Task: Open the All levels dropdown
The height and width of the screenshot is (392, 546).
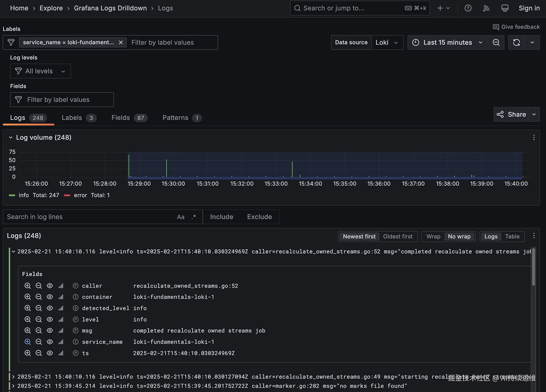Action: point(40,71)
